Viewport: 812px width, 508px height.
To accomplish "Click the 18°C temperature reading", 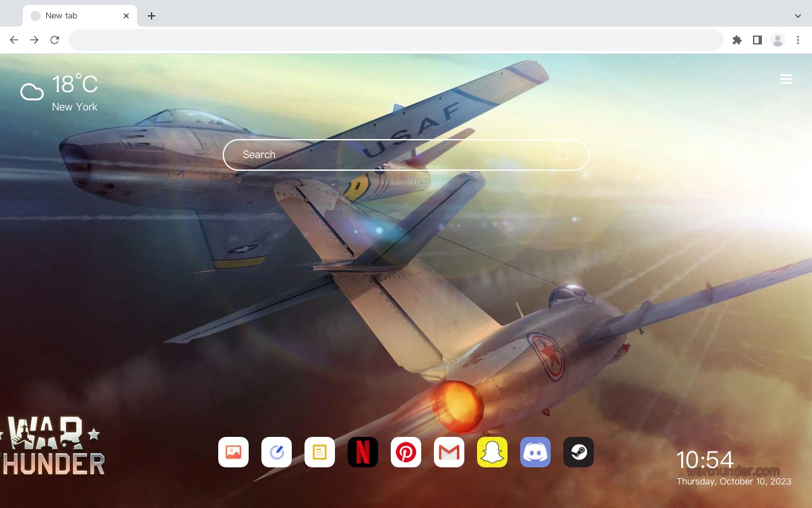I will click(x=75, y=84).
